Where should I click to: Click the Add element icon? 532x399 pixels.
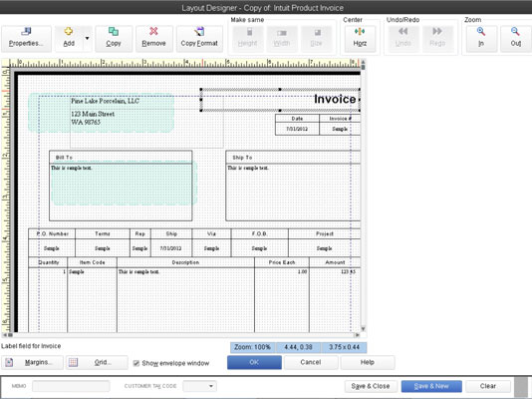(x=69, y=32)
